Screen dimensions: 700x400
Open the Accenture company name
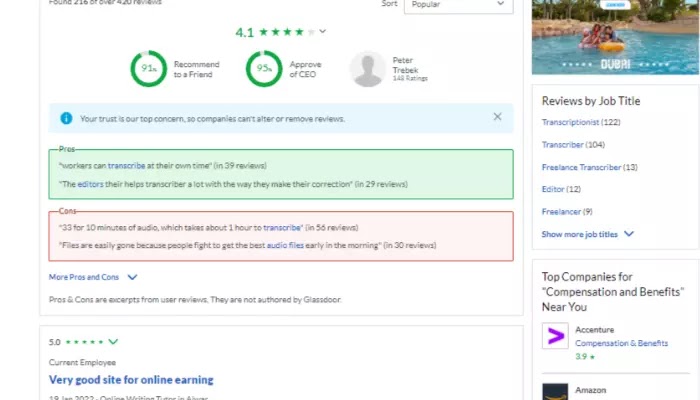(594, 330)
